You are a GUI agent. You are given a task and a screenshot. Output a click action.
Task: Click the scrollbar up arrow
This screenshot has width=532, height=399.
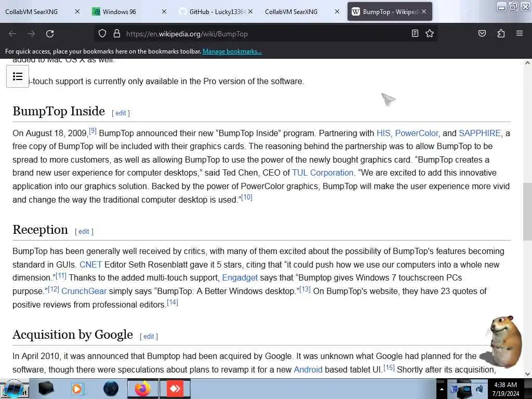pyautogui.click(x=527, y=63)
